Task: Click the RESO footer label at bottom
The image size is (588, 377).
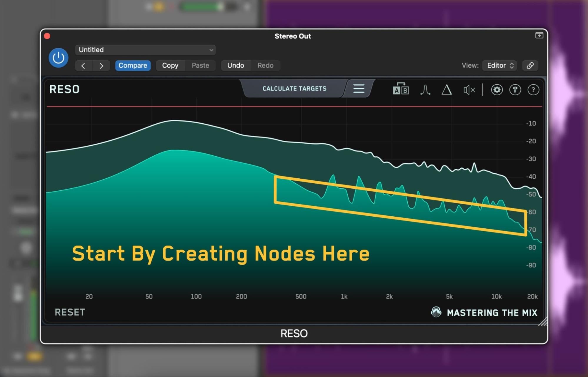Action: 294,333
